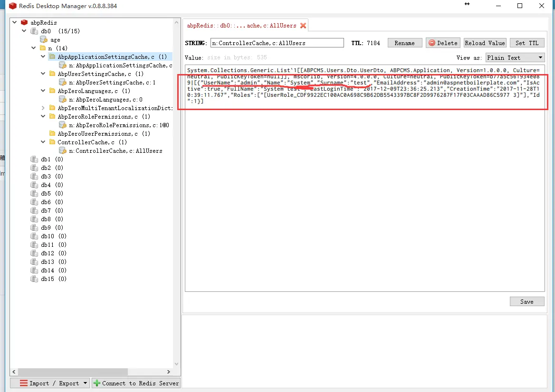Select the db7 (0) database
Image resolution: width=555 pixels, height=392 pixels.
point(52,210)
